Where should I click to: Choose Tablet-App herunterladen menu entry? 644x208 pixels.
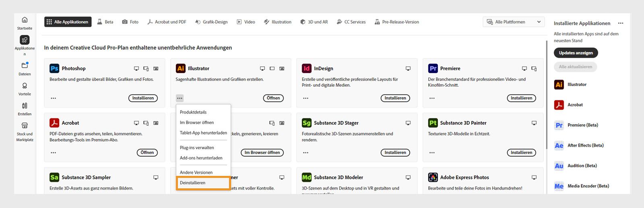(x=203, y=133)
